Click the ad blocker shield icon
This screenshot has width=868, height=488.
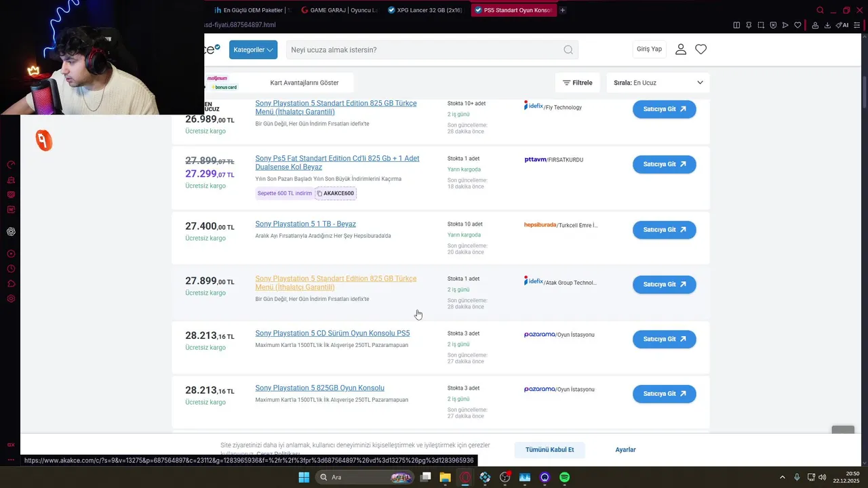pyautogui.click(x=773, y=25)
